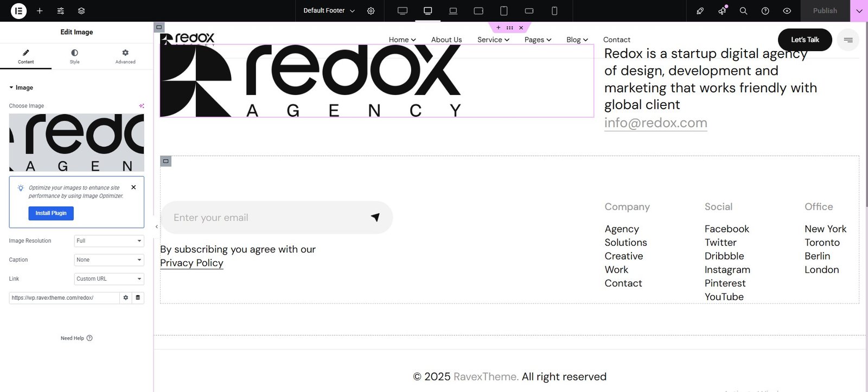Open the Help question mark icon
868x392 pixels.
[765, 11]
